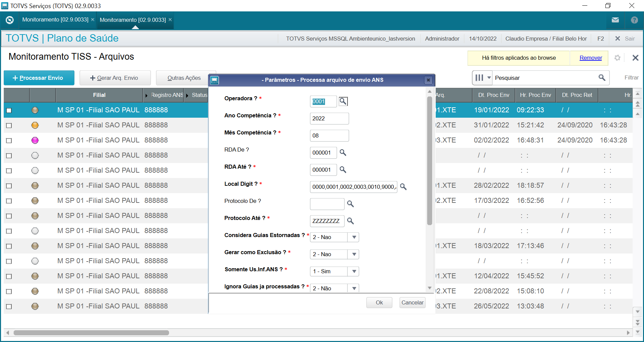
Task: Open Ignora Guias ja processadas dropdown
Action: (x=354, y=288)
